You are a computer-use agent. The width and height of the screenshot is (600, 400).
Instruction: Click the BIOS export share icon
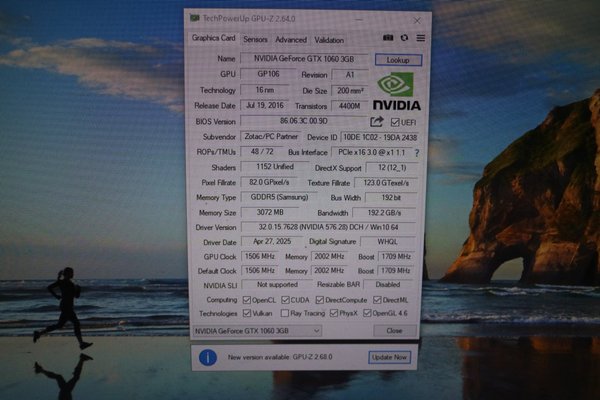pos(377,122)
